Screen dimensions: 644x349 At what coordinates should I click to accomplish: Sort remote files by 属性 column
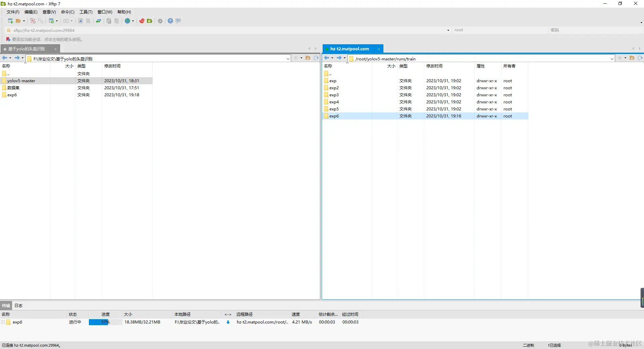pyautogui.click(x=488, y=66)
